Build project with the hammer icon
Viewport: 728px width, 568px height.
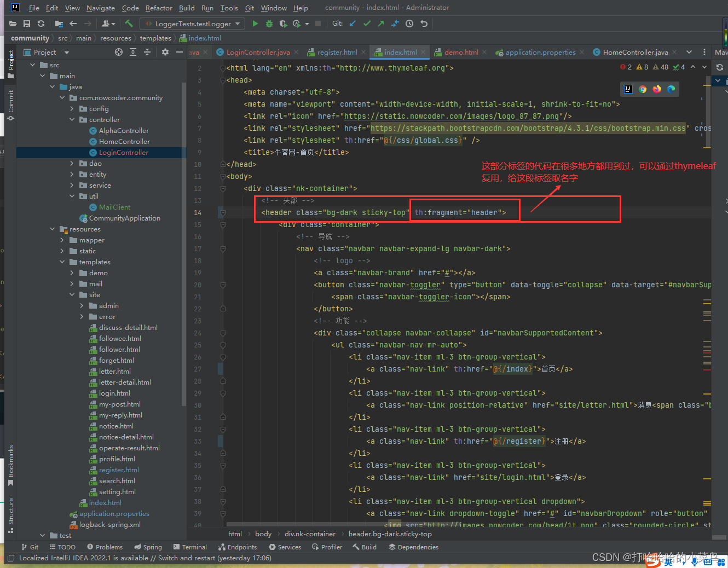pyautogui.click(x=129, y=24)
